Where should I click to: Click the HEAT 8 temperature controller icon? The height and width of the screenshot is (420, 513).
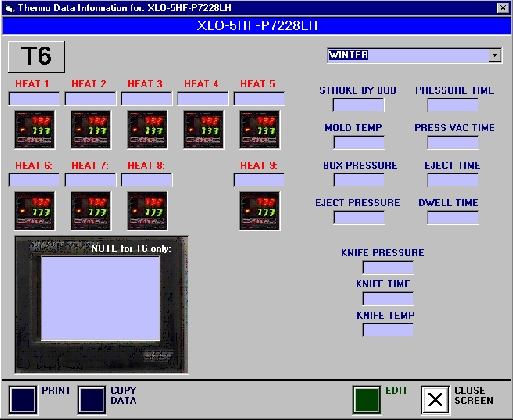tap(147, 211)
